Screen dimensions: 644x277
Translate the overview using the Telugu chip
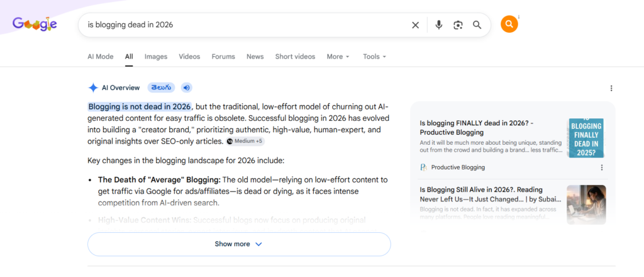point(161,88)
